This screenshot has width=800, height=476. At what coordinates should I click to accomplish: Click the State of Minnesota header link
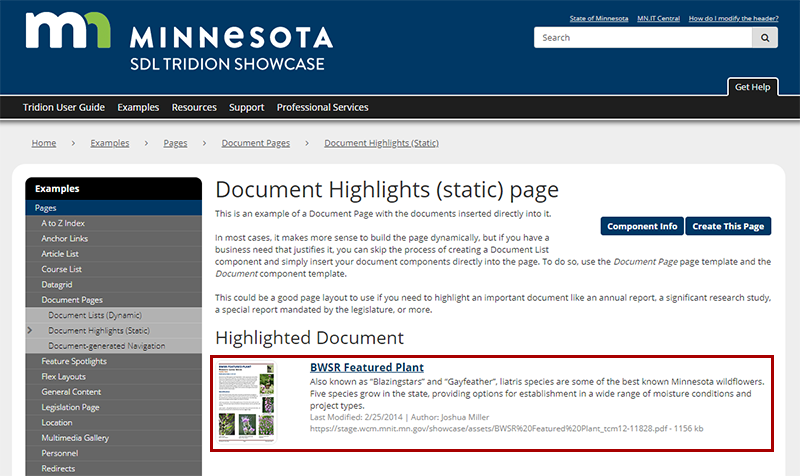(x=599, y=19)
